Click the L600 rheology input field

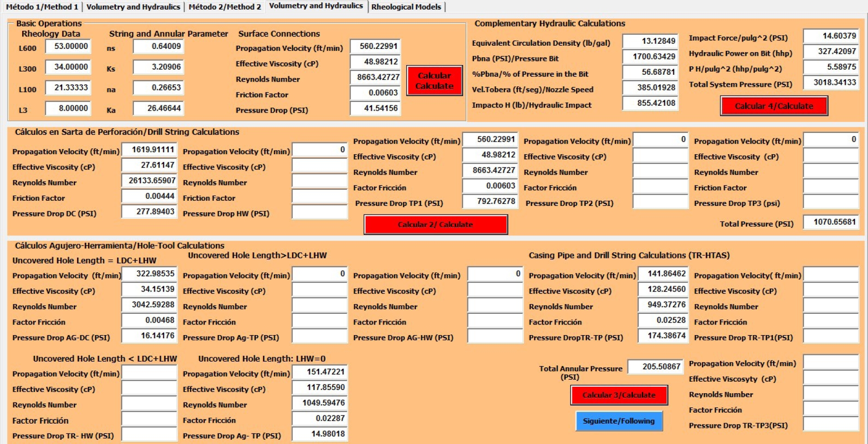[68, 47]
